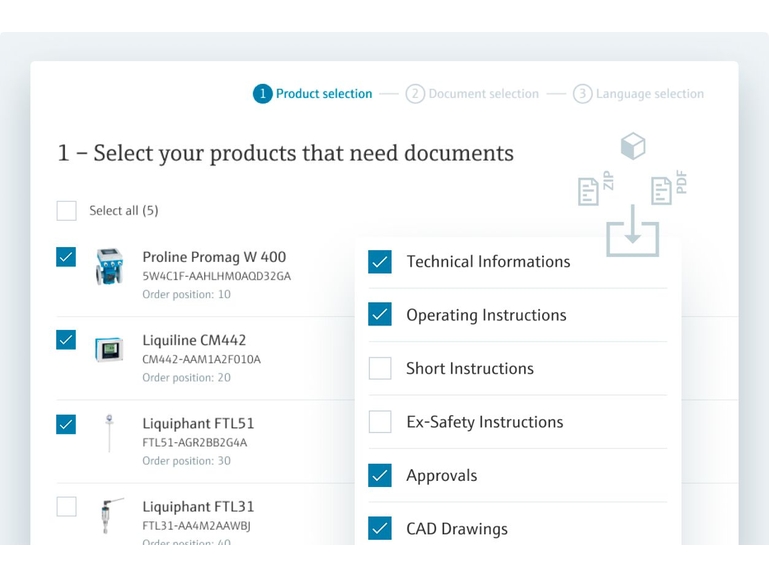Uncheck the Operating Instructions checkbox

point(380,314)
